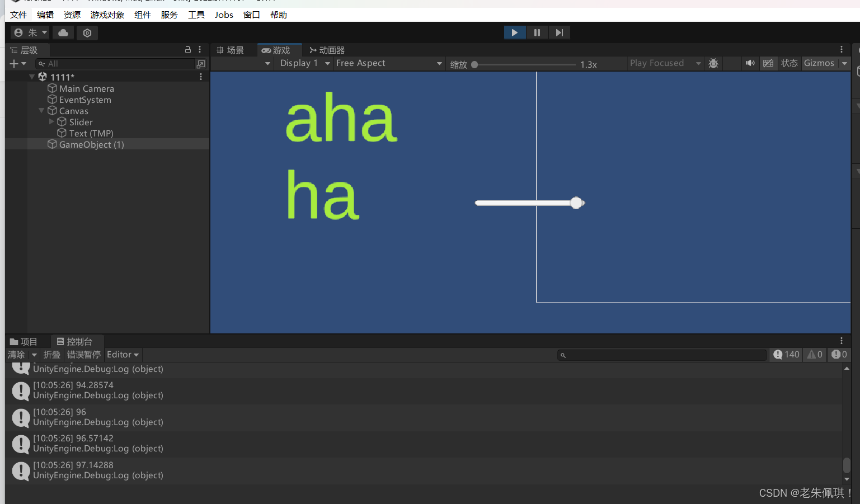Open the Free Aspect dropdown

click(x=389, y=63)
